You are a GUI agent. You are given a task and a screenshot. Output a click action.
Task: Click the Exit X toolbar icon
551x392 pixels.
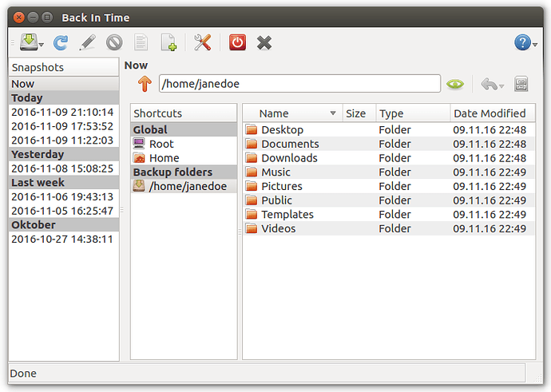coord(264,43)
